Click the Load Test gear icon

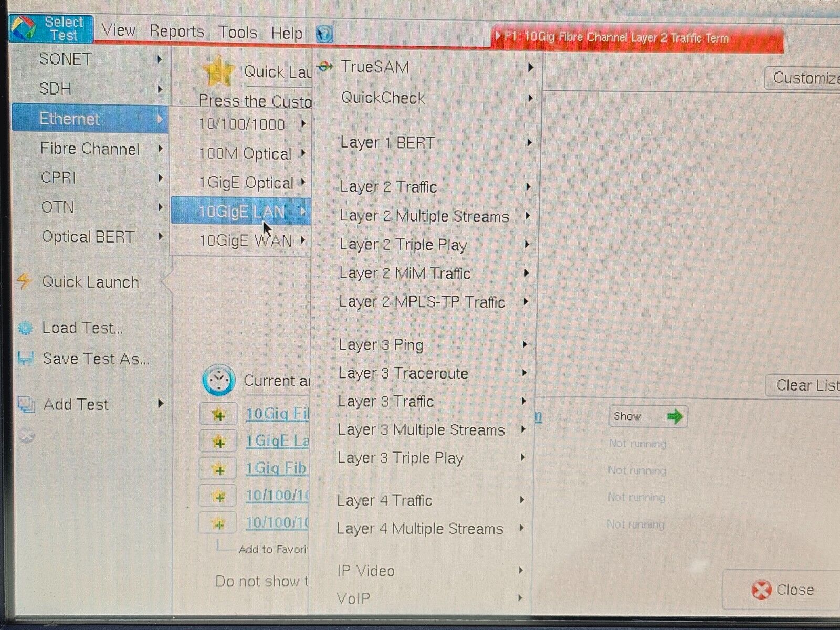(x=25, y=329)
